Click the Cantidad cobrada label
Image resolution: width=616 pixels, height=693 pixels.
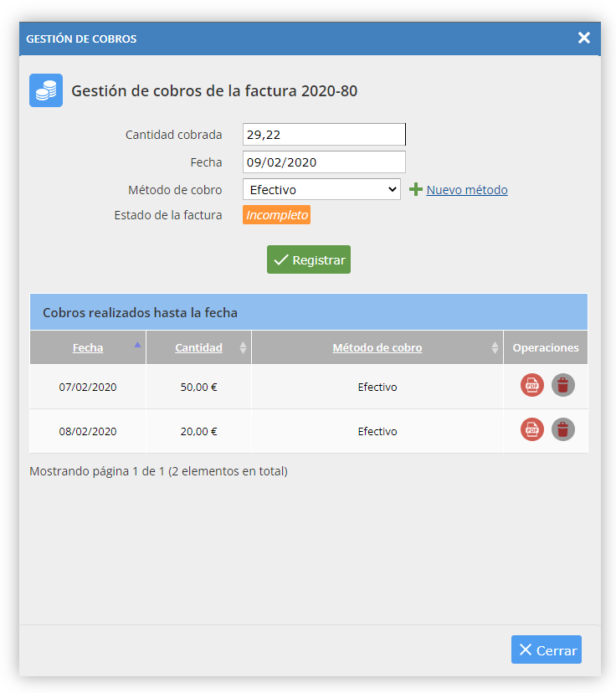point(173,135)
